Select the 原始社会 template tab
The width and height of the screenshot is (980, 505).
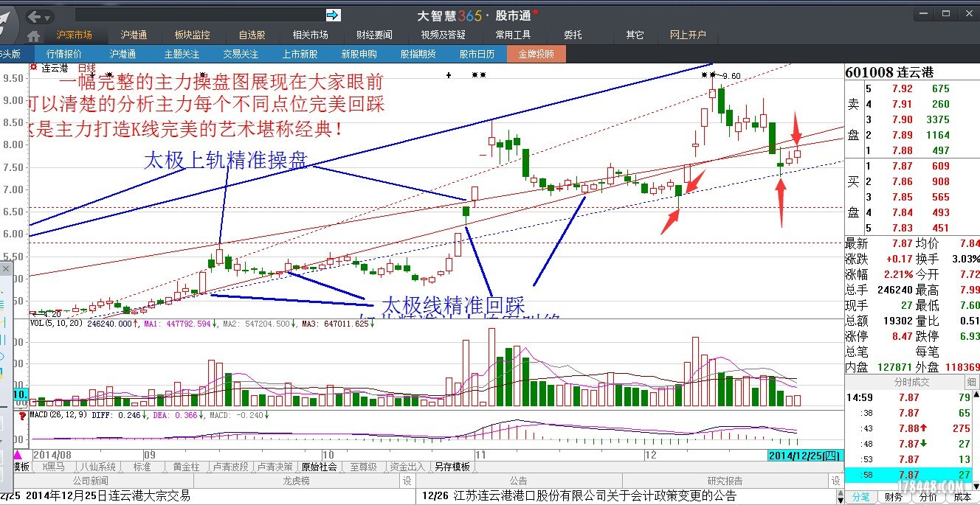point(319,467)
